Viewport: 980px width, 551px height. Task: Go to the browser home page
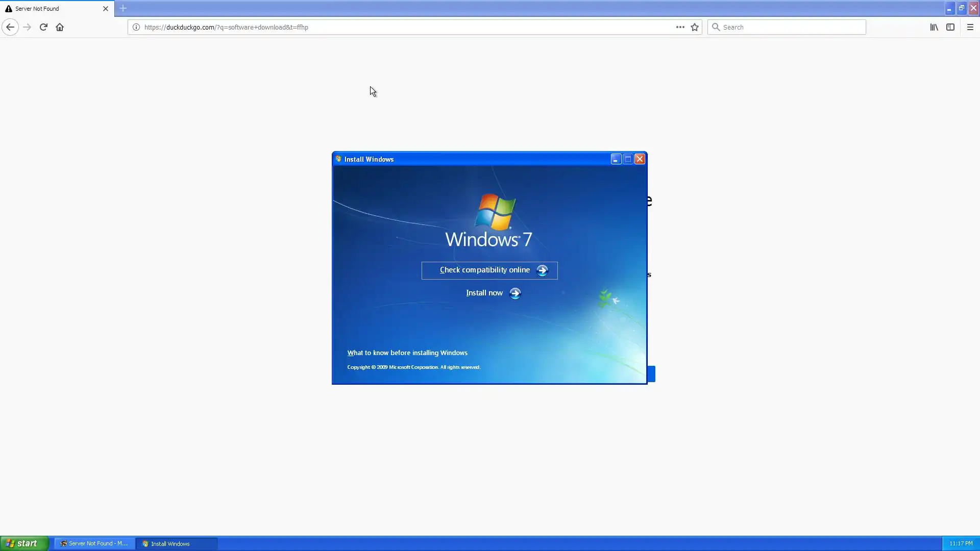tap(60, 27)
